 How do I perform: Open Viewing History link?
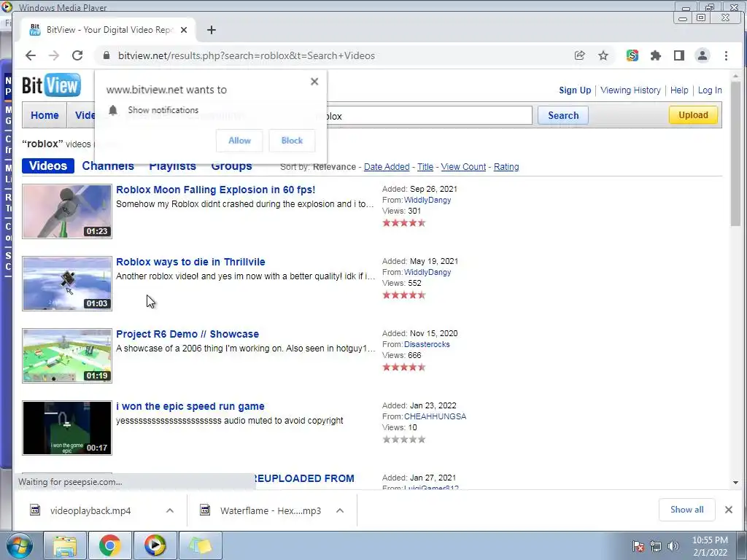[630, 90]
